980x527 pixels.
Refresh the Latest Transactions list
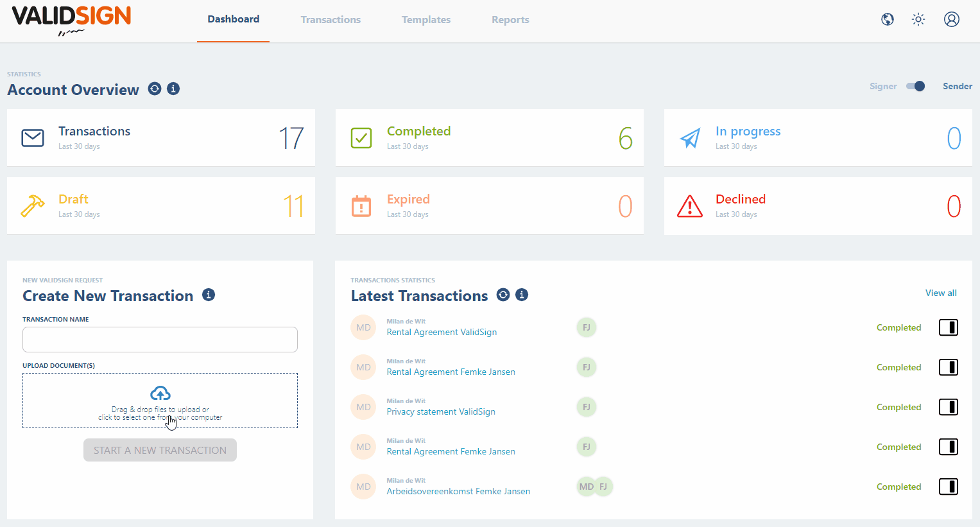(503, 295)
